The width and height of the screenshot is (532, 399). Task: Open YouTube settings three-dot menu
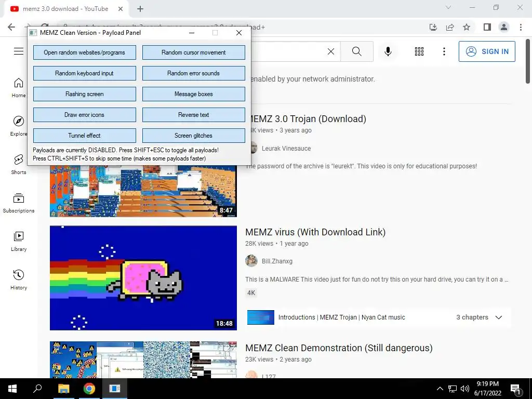pos(444,51)
